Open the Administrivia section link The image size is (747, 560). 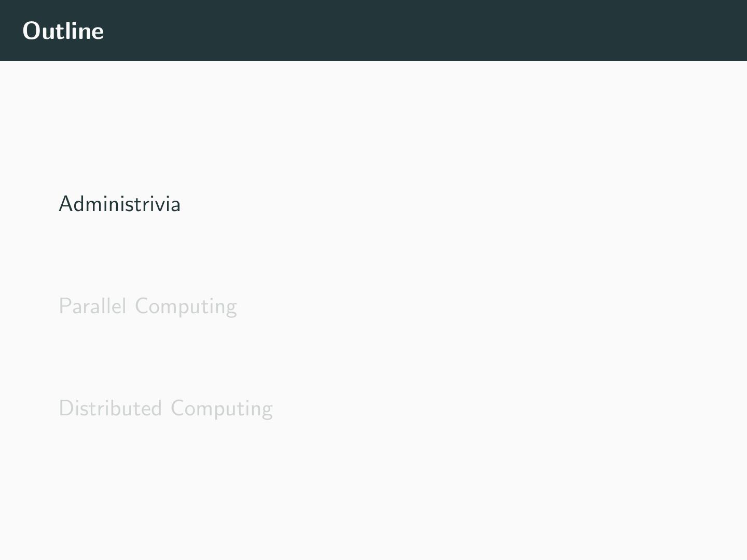[x=119, y=204]
